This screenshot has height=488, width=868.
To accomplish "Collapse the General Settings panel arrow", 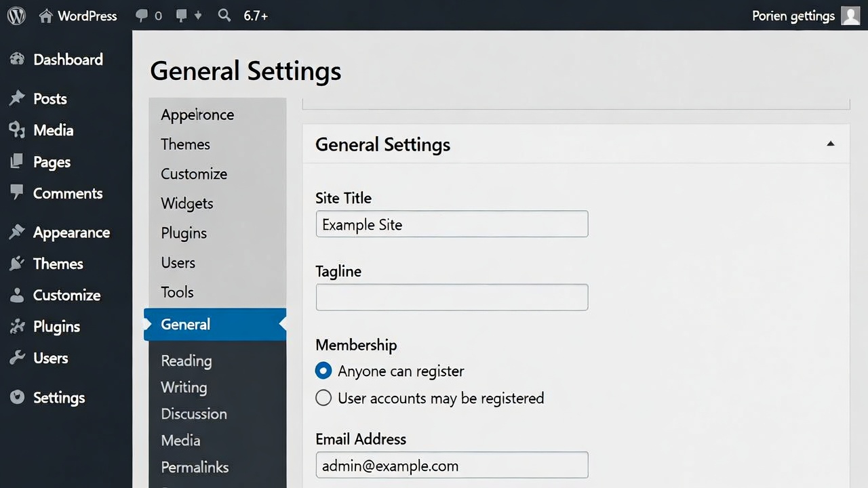I will [x=830, y=144].
